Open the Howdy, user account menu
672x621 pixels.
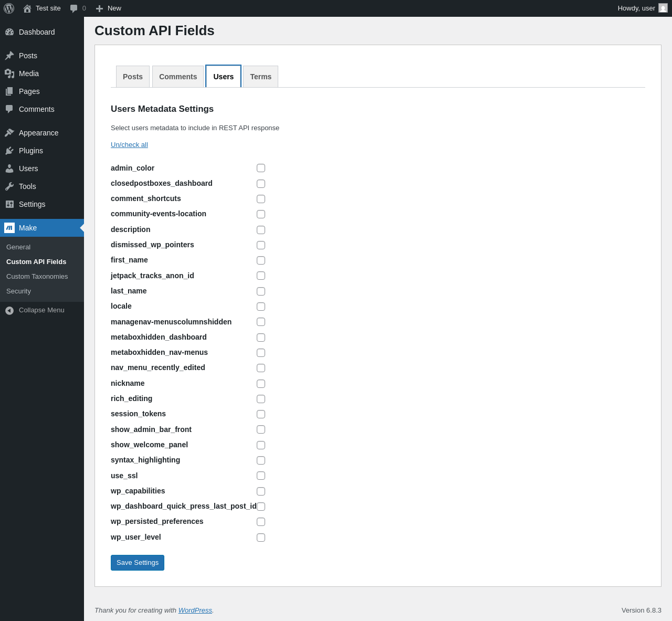642,8
